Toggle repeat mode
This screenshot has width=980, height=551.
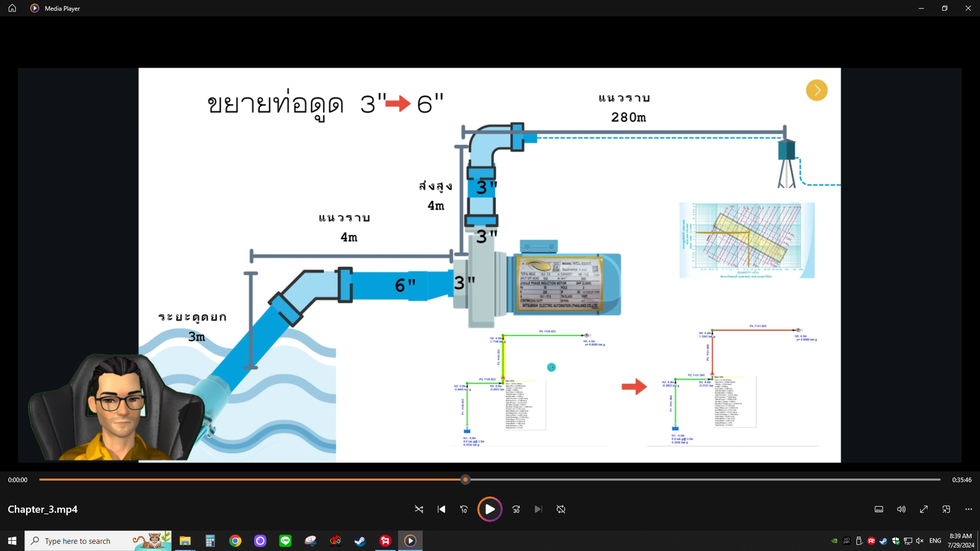tap(561, 509)
